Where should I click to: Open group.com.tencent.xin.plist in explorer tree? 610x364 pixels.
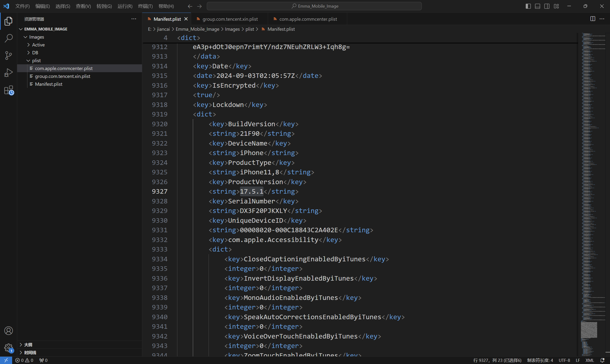(80, 76)
